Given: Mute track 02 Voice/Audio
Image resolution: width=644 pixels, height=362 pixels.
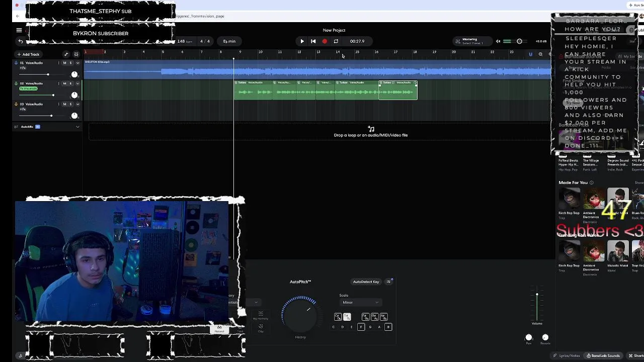Looking at the screenshot, I should coord(64,83).
